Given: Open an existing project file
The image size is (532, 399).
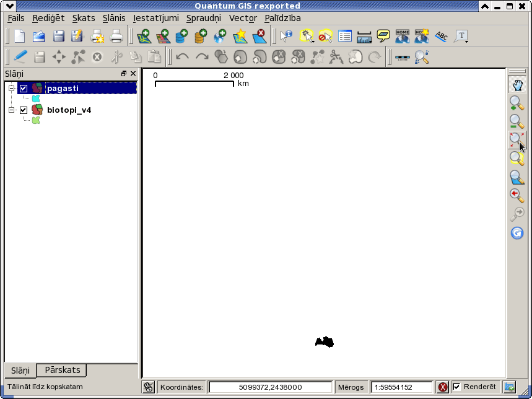Looking at the screenshot, I should (x=39, y=36).
